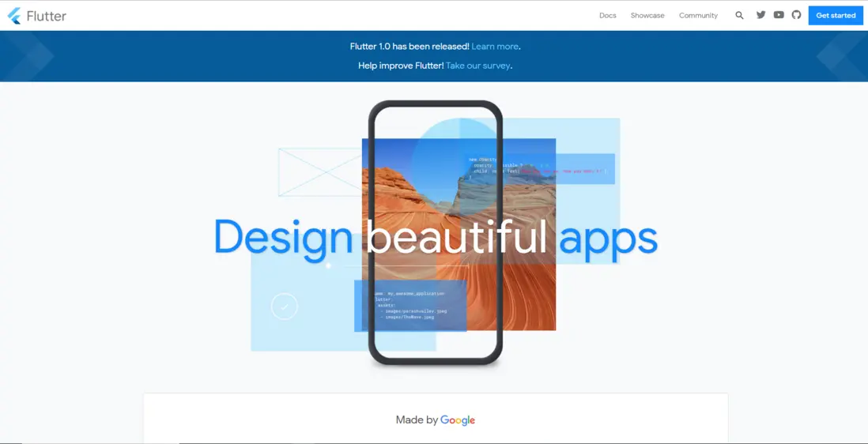Go to the Showcase page
868x444 pixels.
point(647,16)
